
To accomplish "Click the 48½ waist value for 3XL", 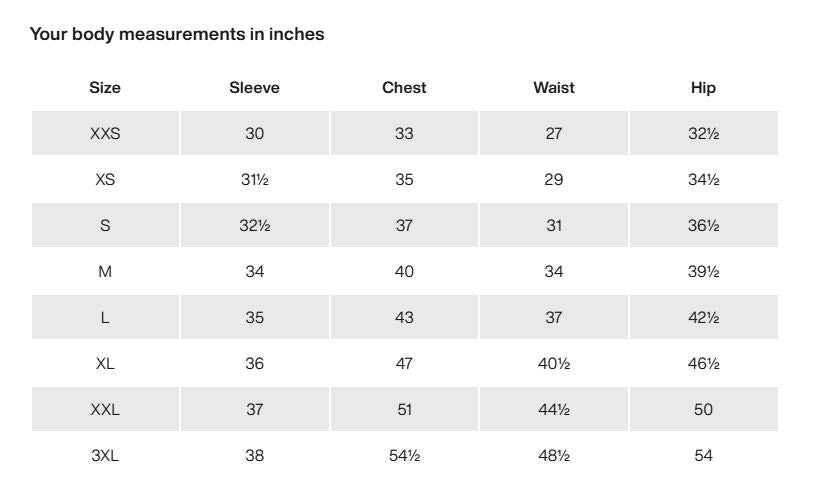I will [554, 456].
